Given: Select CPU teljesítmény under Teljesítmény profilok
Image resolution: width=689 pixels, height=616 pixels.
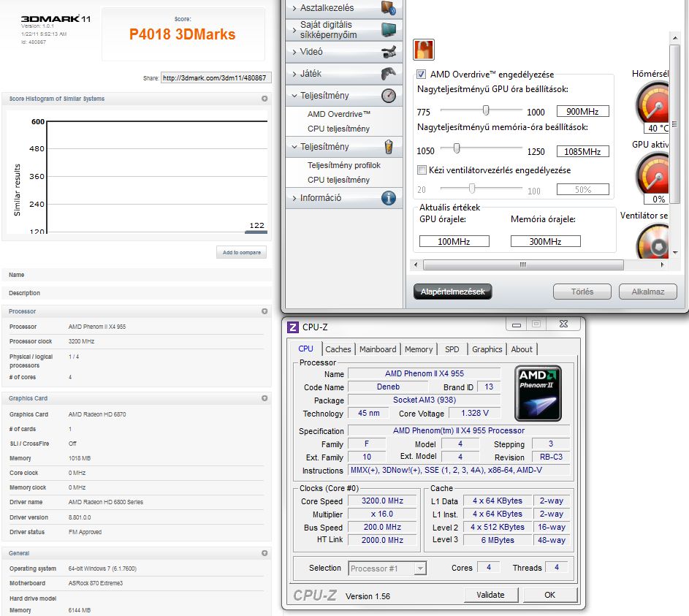Looking at the screenshot, I should click(339, 180).
